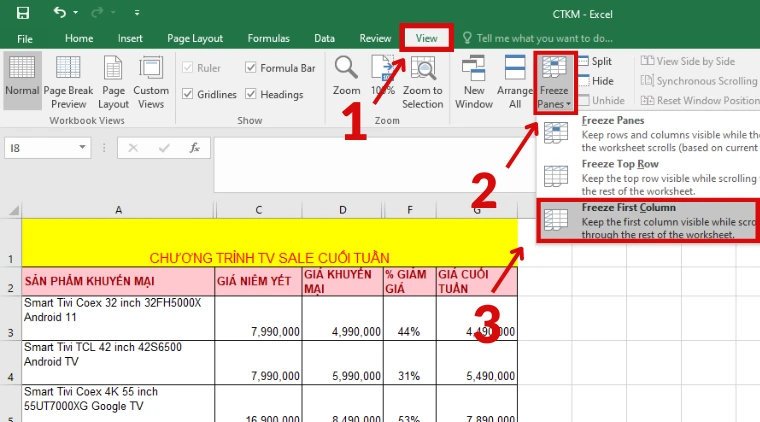Click the Tell me what you want to do box
Viewport: 760px width, 422px height.
[x=538, y=38]
